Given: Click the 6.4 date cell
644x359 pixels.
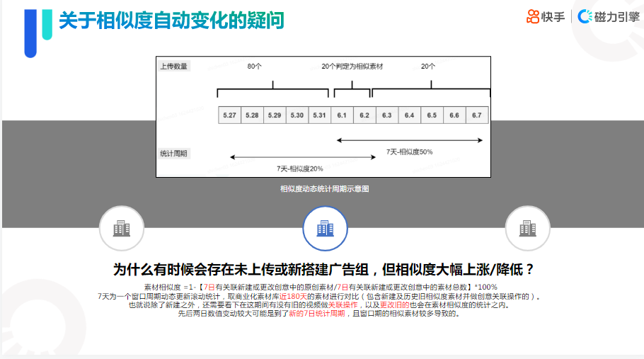Looking at the screenshot, I should point(409,115).
